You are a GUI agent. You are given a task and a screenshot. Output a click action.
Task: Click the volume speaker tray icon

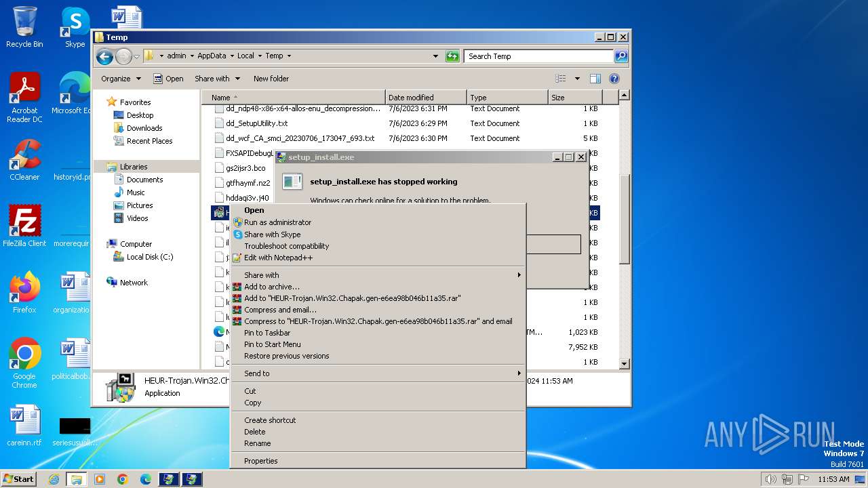(770, 479)
